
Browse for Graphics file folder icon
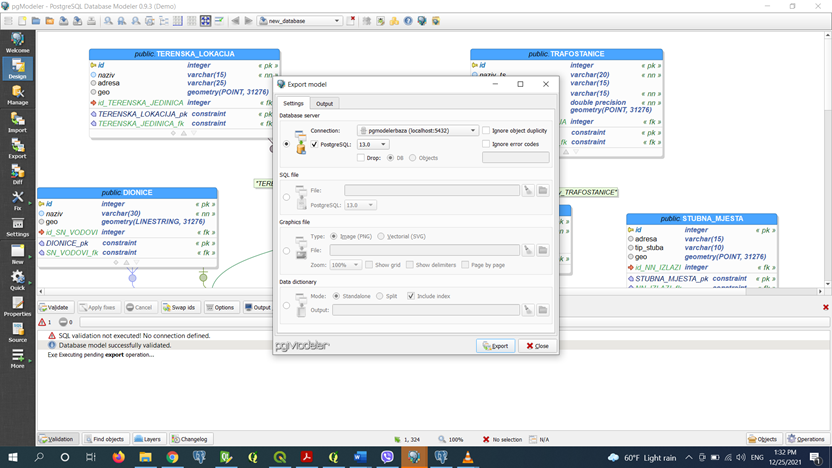(543, 250)
